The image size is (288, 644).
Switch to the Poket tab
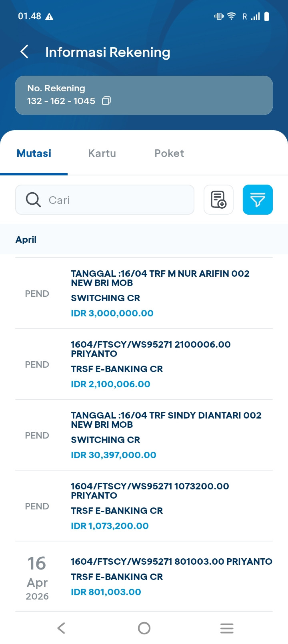(x=169, y=153)
